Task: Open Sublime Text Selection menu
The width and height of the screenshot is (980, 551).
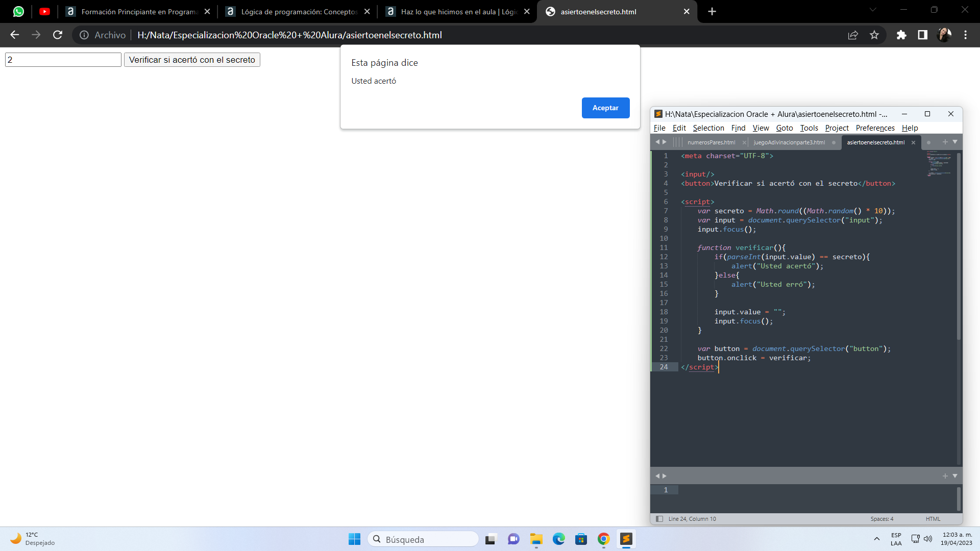Action: [x=708, y=128]
